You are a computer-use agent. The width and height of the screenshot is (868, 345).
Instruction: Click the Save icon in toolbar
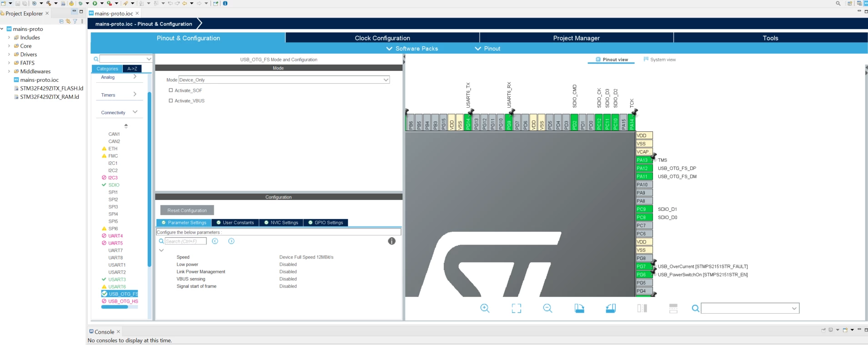pyautogui.click(x=18, y=3)
